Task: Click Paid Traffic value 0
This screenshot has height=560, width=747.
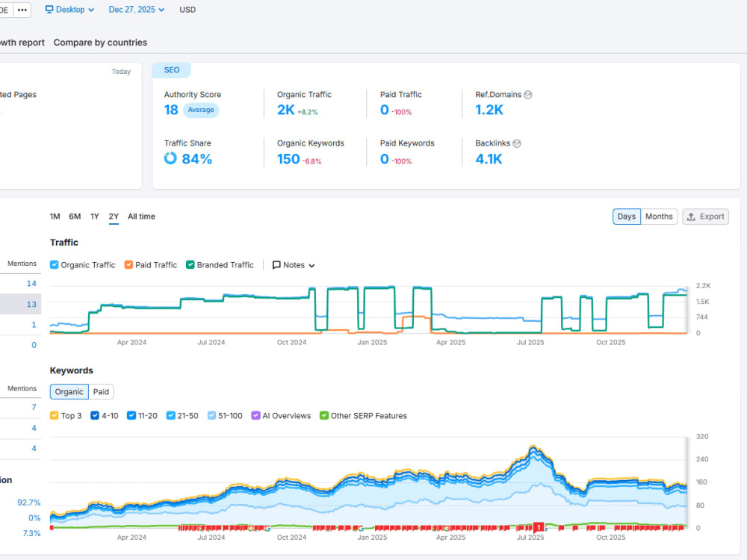Action: click(385, 110)
